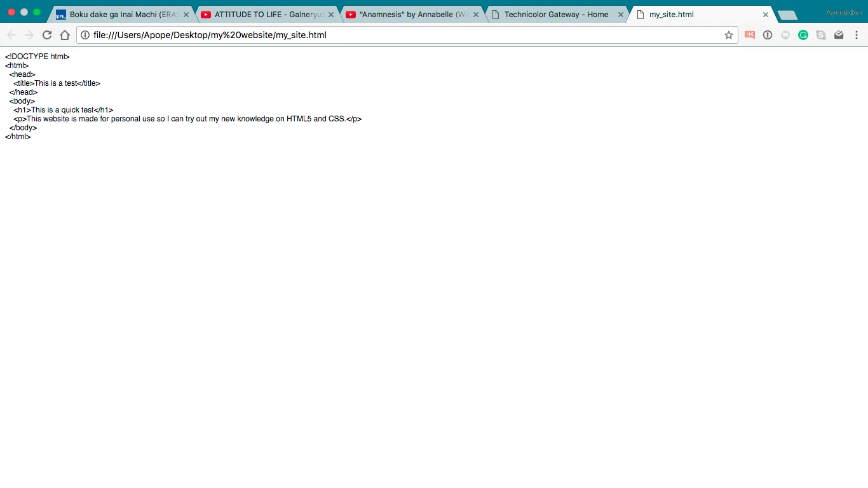Click the paragraph about HTML5 and CSS

(187, 119)
